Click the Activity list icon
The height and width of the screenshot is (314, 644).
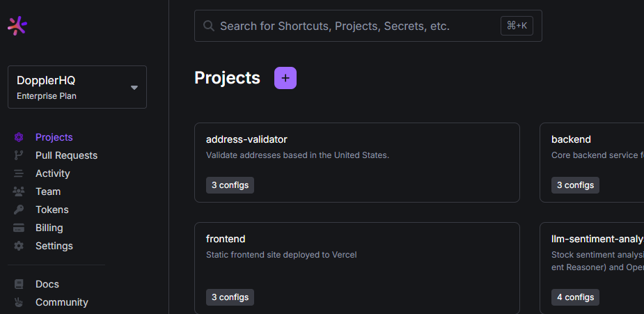click(19, 173)
